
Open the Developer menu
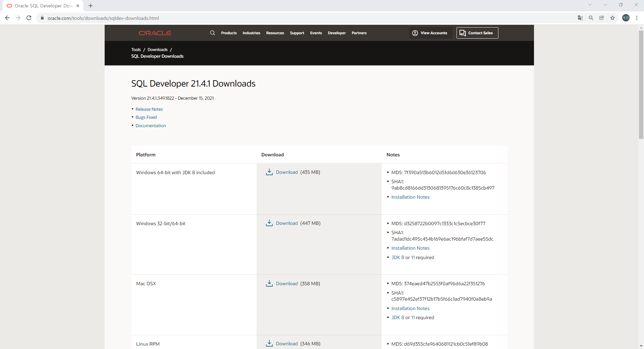(x=337, y=33)
